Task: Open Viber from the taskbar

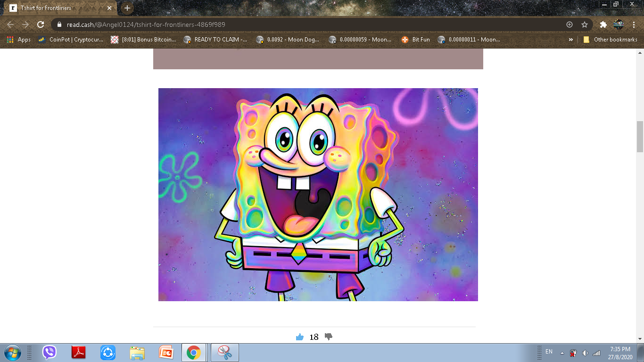Action: tap(50, 353)
